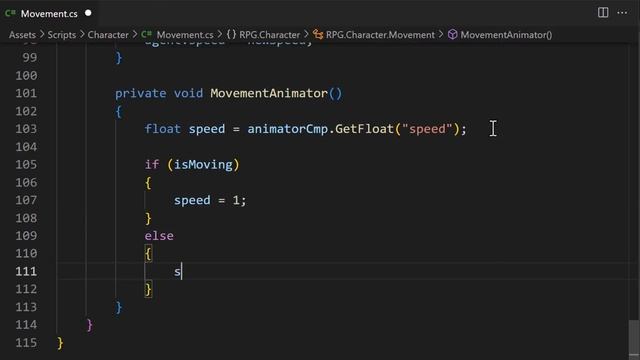Select the Movement.cs editor tab

coord(49,13)
